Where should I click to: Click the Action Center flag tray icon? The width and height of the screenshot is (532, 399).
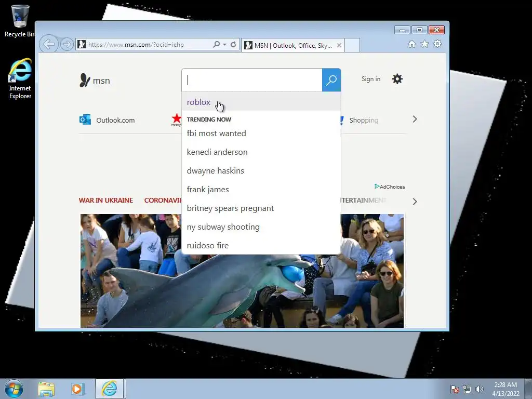coord(455,389)
